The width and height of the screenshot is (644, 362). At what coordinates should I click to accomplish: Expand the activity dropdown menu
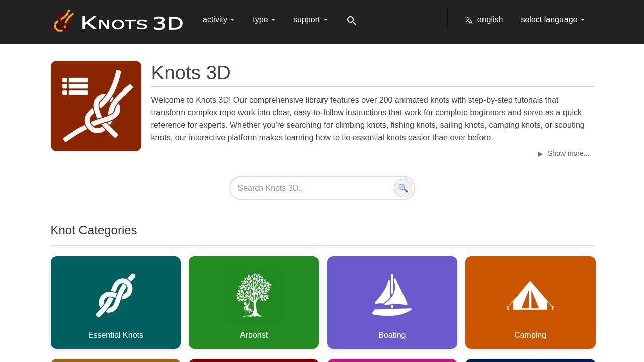[218, 20]
